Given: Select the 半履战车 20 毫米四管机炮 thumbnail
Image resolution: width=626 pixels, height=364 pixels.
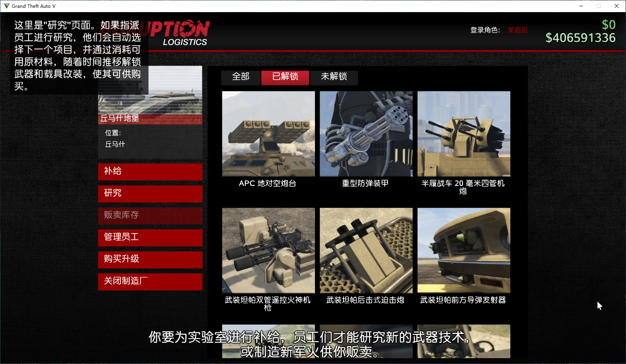Looking at the screenshot, I should [x=464, y=134].
